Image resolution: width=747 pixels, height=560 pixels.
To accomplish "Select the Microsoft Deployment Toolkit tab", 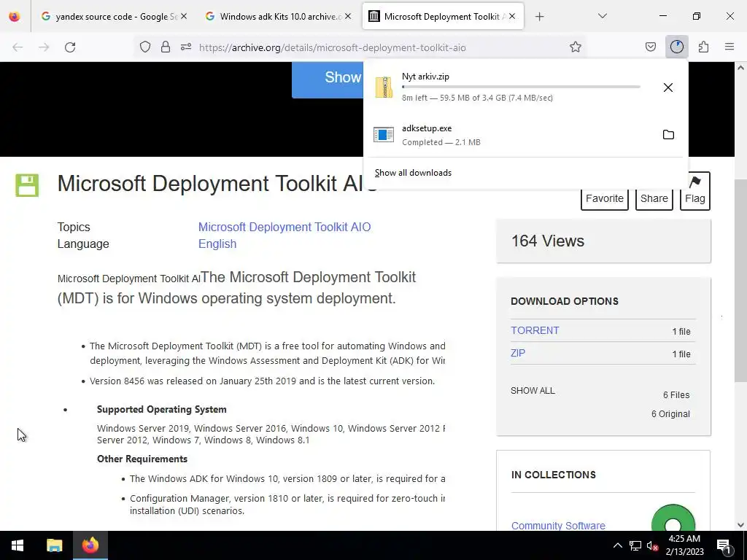I will pyautogui.click(x=443, y=17).
